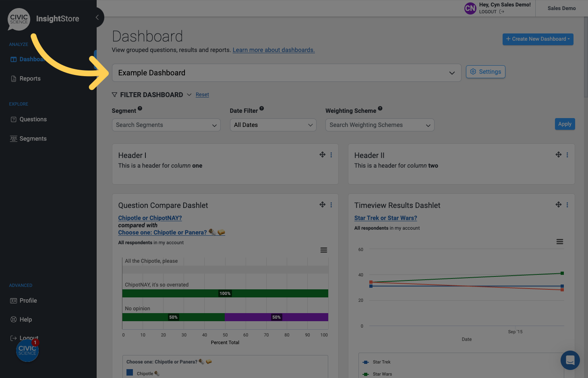Image resolution: width=588 pixels, height=378 pixels.
Task: Open Reports from the sidebar
Action: pyautogui.click(x=30, y=79)
